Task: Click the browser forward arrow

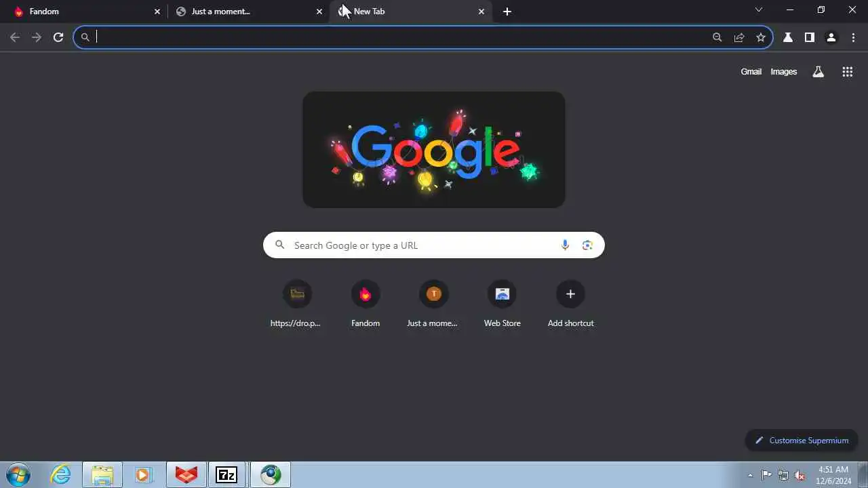Action: (x=37, y=37)
